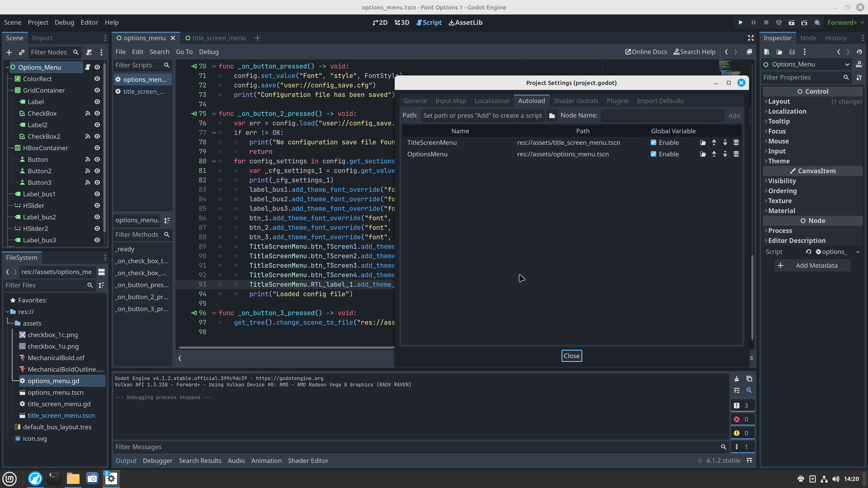Add a child node with the plus icon

click(9, 52)
